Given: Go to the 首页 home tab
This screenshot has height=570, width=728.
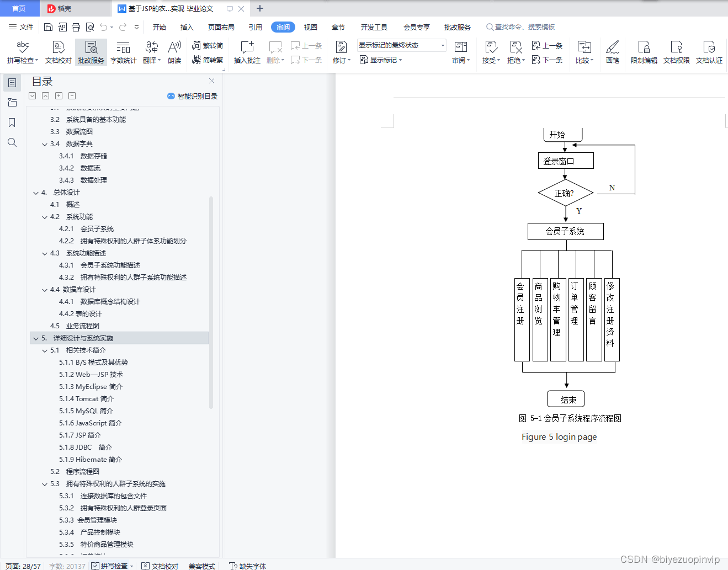Looking at the screenshot, I should click(x=19, y=8).
